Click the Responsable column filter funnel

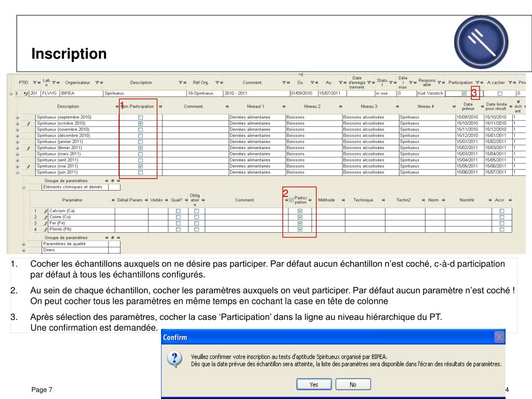[x=439, y=83]
